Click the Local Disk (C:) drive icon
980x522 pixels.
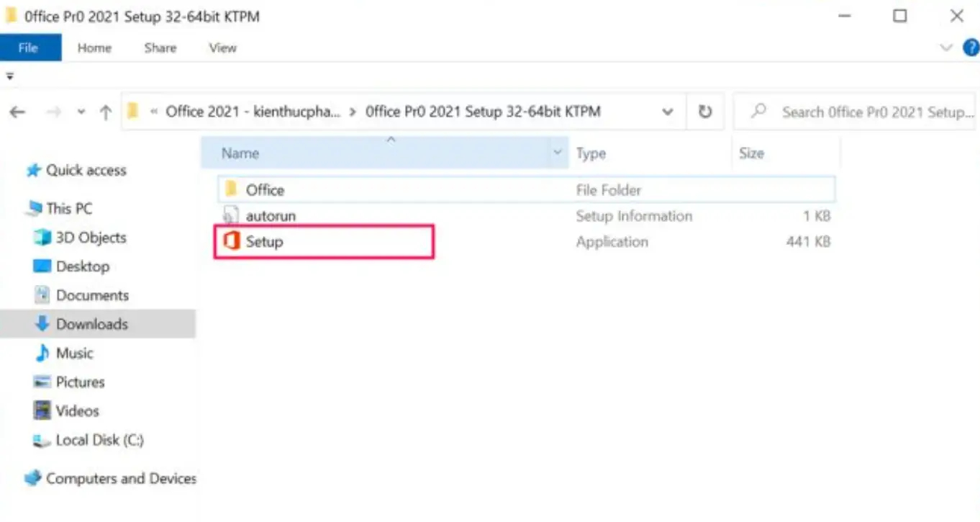pos(42,440)
